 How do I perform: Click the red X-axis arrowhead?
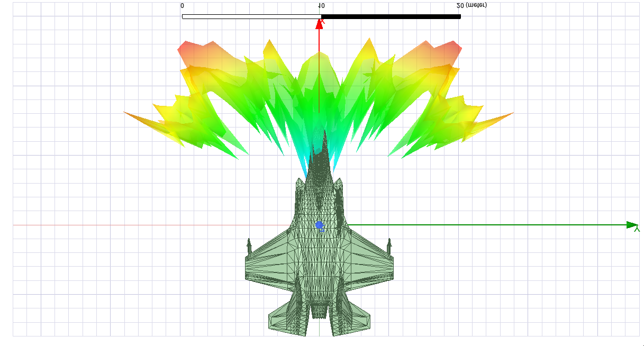tap(319, 24)
